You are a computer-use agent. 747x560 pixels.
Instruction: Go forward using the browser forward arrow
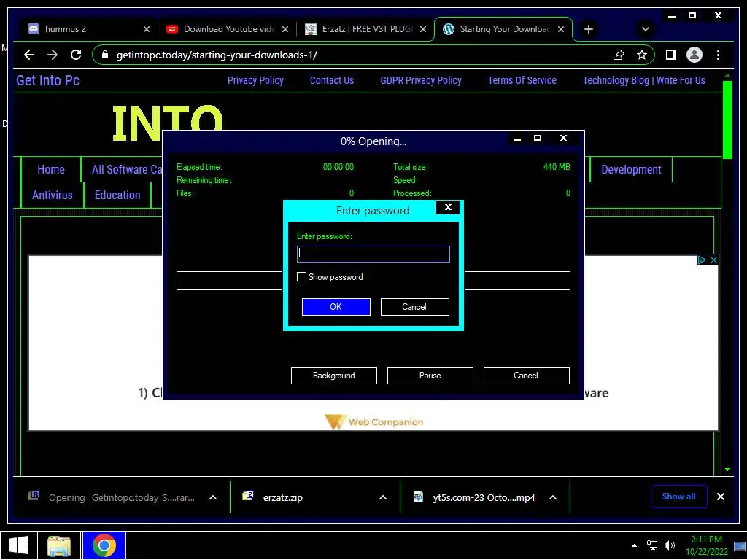click(53, 55)
